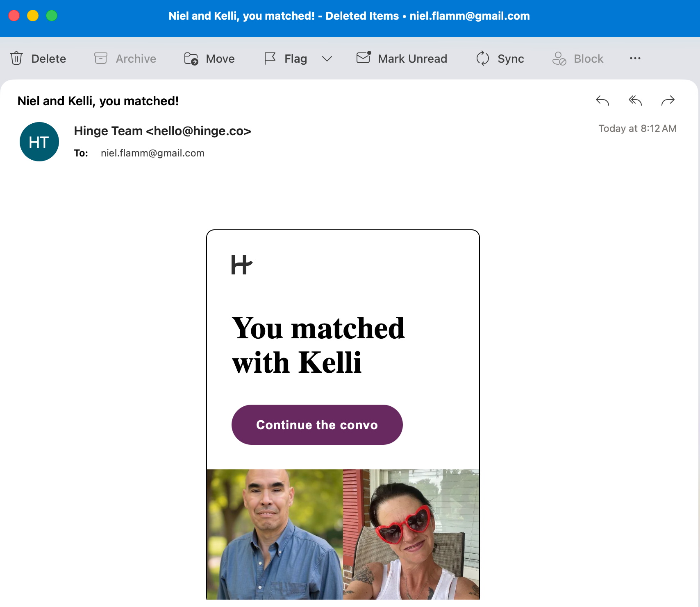Click the Flag label in toolbar
The image size is (700, 607).
click(x=296, y=59)
